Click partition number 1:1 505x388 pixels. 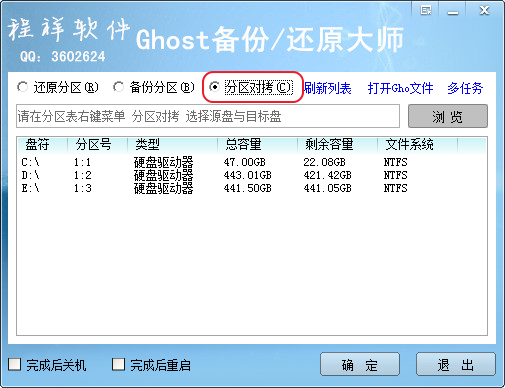click(82, 162)
